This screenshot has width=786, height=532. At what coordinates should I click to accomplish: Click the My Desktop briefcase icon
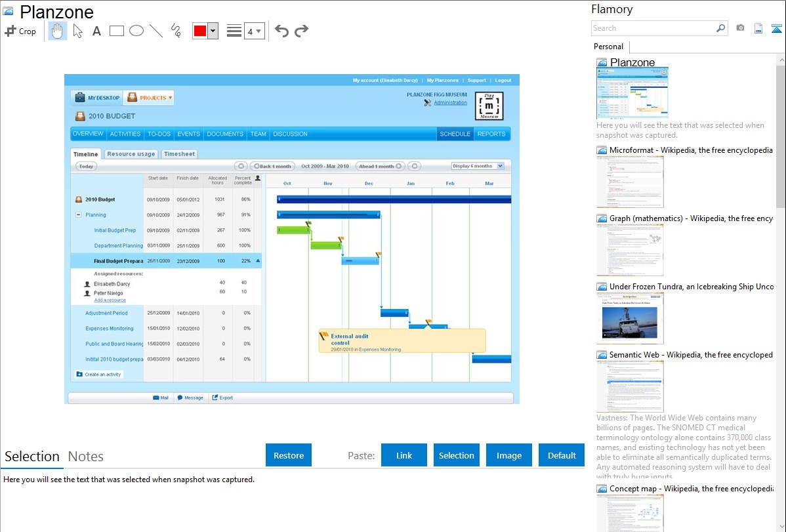(80, 97)
